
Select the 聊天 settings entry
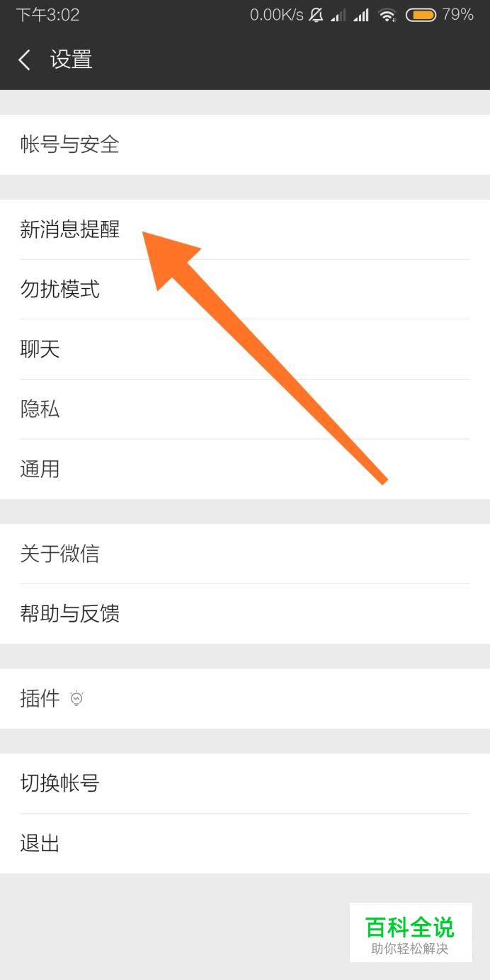point(245,349)
